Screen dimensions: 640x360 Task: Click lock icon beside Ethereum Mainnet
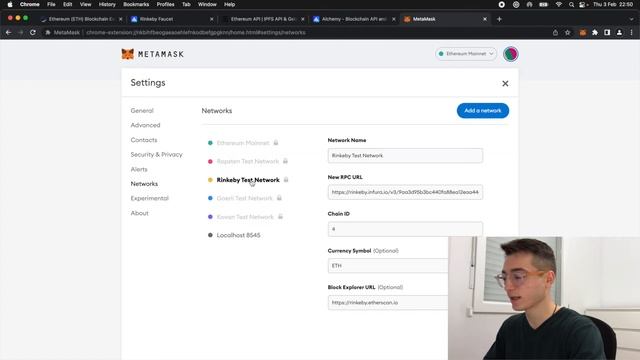[x=276, y=142]
